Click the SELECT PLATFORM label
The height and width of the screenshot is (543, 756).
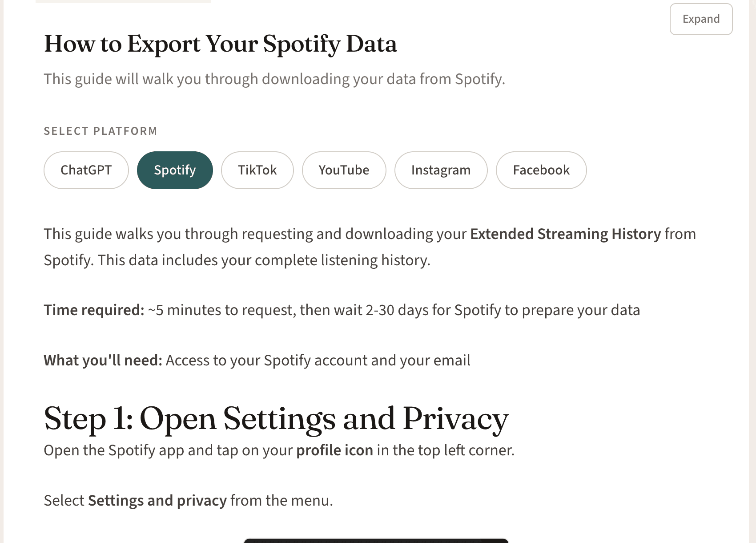point(101,130)
